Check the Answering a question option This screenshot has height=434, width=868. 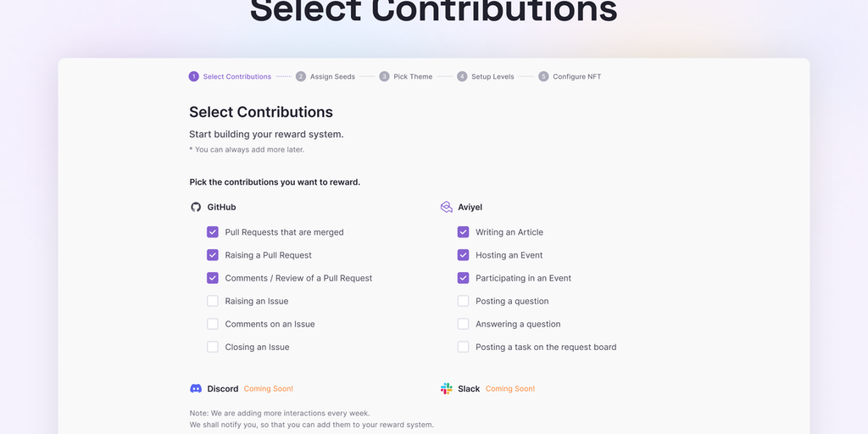tap(464, 324)
